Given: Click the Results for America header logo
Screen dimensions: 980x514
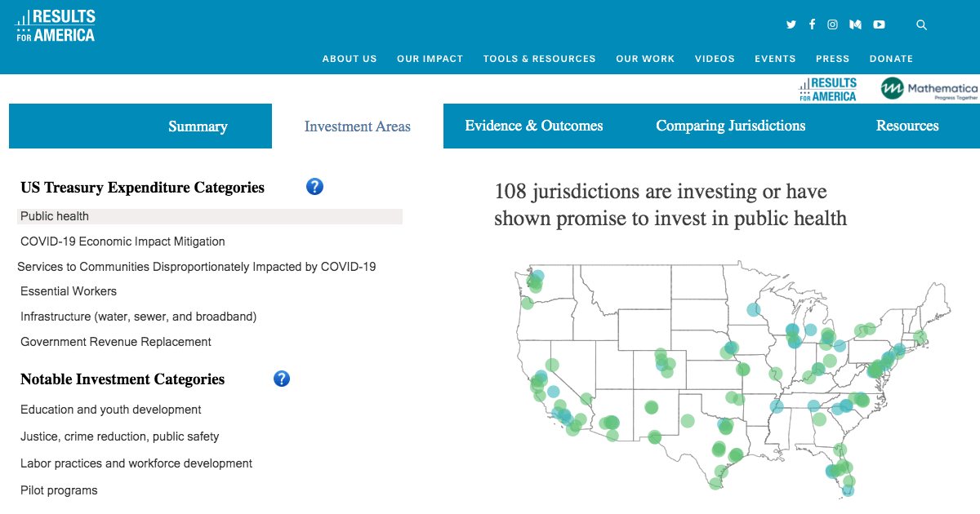Looking at the screenshot, I should [56, 25].
